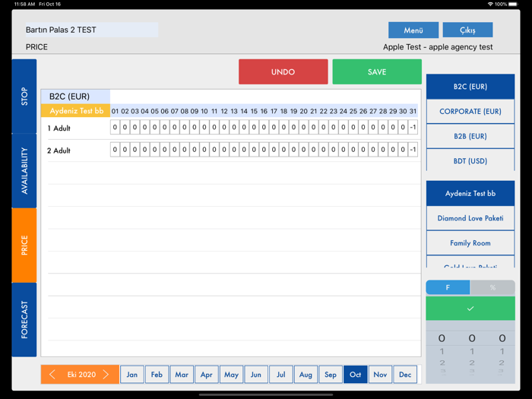Select the Mar month tab
The height and width of the screenshot is (399, 532).
click(x=182, y=375)
